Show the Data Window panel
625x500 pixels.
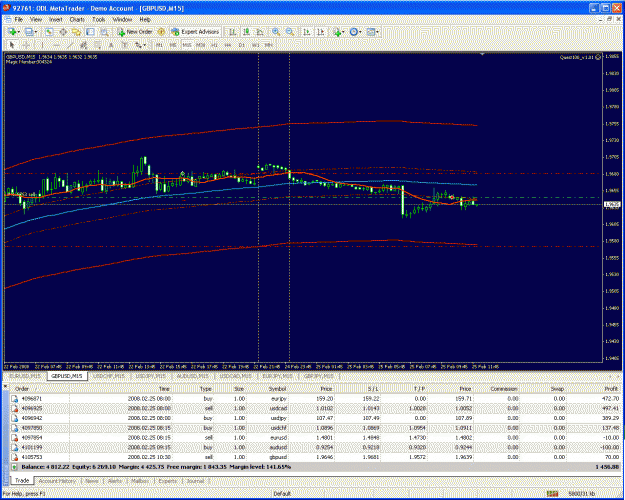point(63,32)
